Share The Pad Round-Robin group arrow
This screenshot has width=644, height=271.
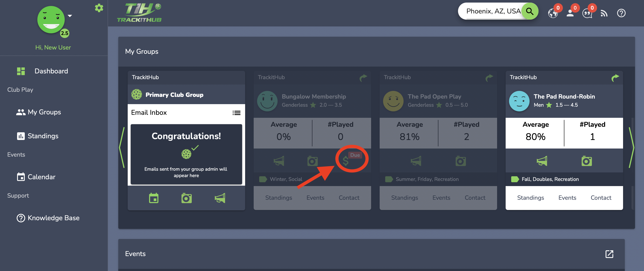615,78
